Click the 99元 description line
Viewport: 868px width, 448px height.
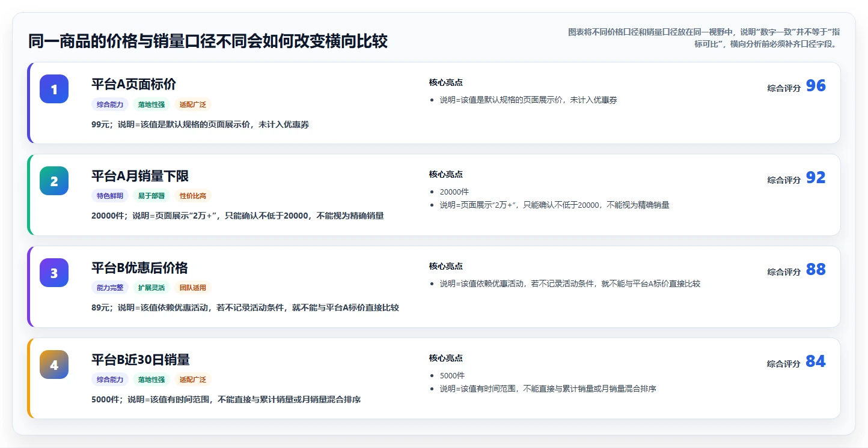coord(200,125)
